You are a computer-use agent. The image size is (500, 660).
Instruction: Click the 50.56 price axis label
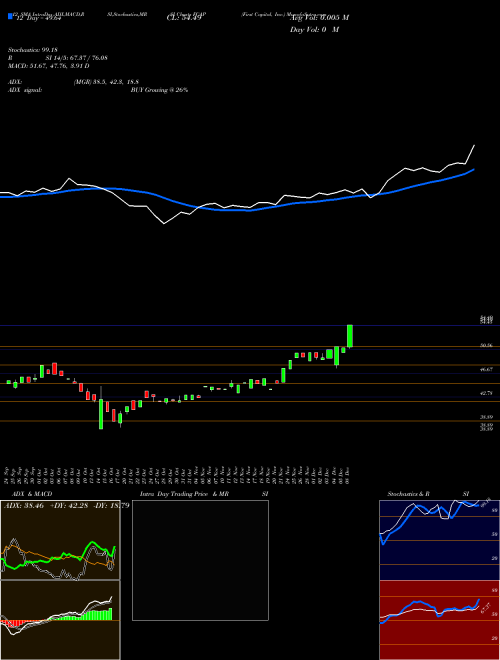click(x=487, y=345)
